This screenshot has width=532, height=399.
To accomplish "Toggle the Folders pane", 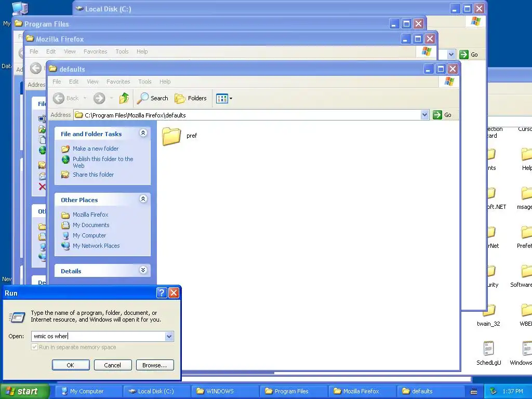I will click(x=191, y=98).
